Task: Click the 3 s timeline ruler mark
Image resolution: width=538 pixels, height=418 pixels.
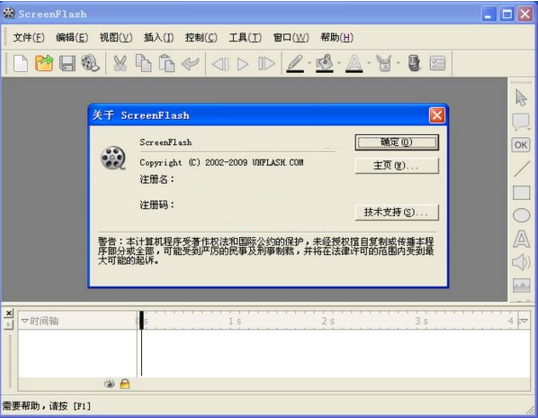Action: [422, 322]
